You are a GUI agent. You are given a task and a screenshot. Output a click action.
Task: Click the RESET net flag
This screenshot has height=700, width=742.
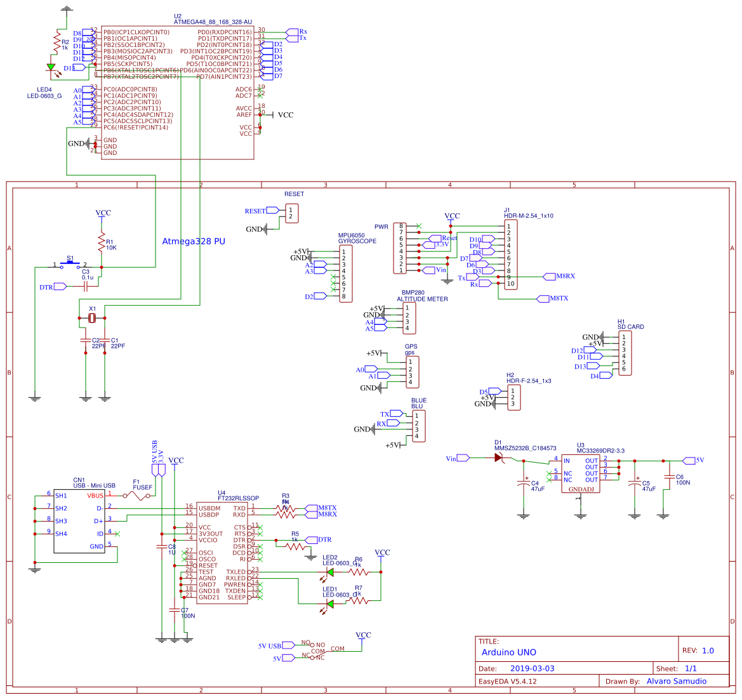click(x=273, y=210)
